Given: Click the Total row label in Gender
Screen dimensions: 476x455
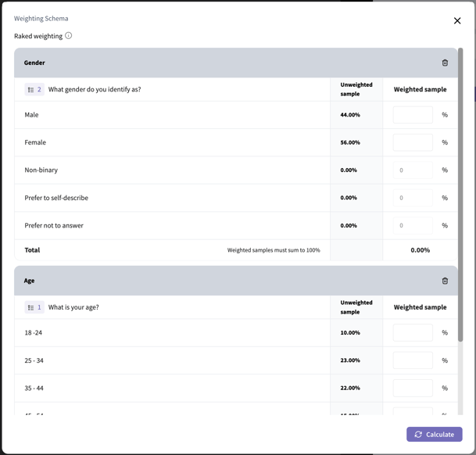Looking at the screenshot, I should click(32, 250).
